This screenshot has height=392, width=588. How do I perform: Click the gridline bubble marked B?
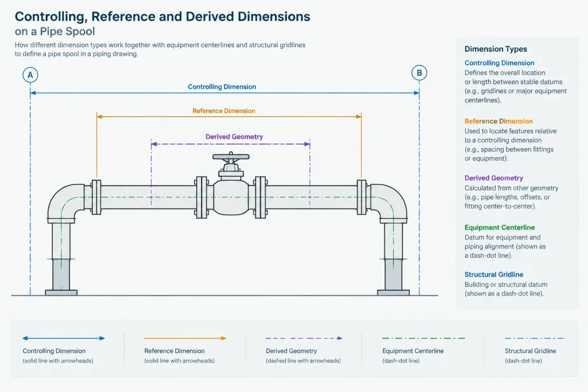(x=419, y=73)
